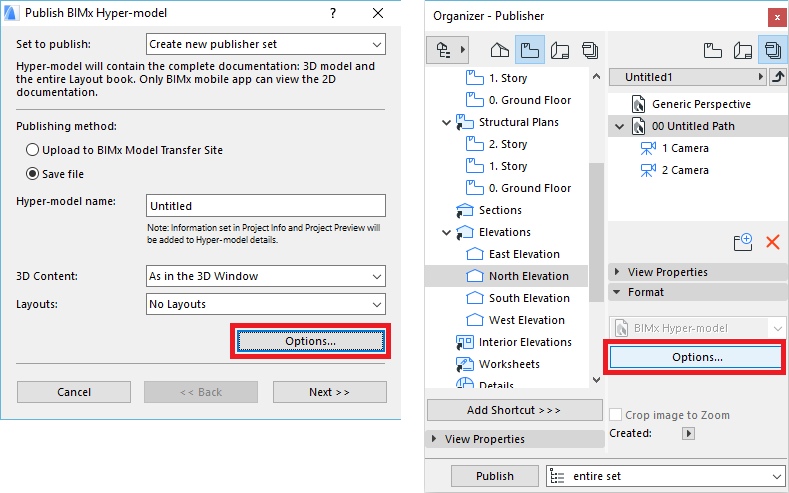This screenshot has width=789, height=493.
Task: Switch to Project Map icon in Organizer
Action: [500, 50]
